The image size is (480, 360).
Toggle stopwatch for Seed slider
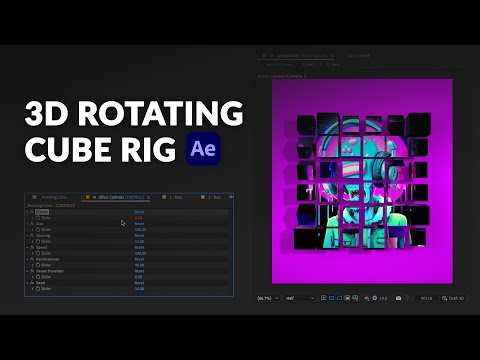coord(38,289)
